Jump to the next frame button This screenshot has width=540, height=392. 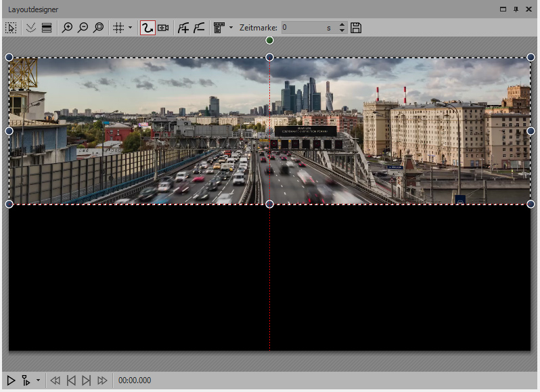(86, 380)
